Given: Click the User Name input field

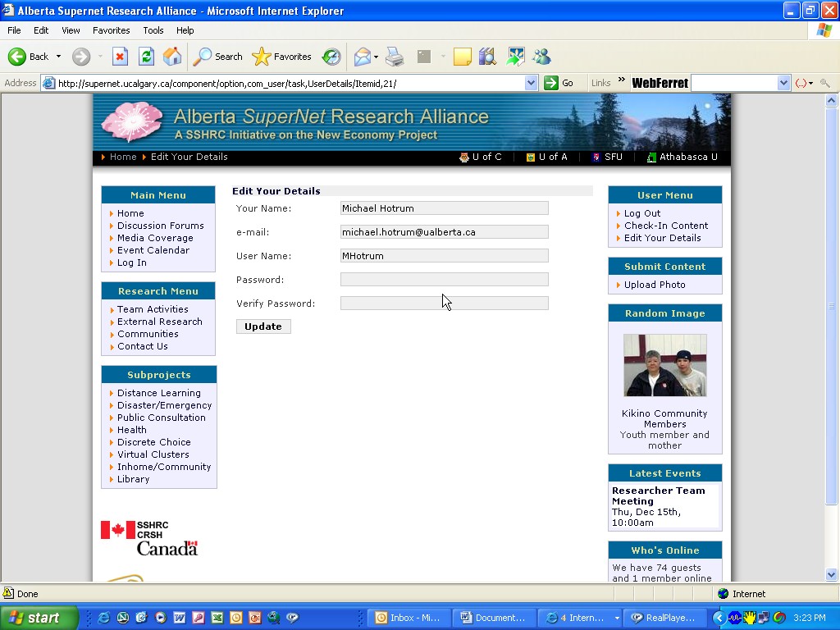Looking at the screenshot, I should 444,256.
